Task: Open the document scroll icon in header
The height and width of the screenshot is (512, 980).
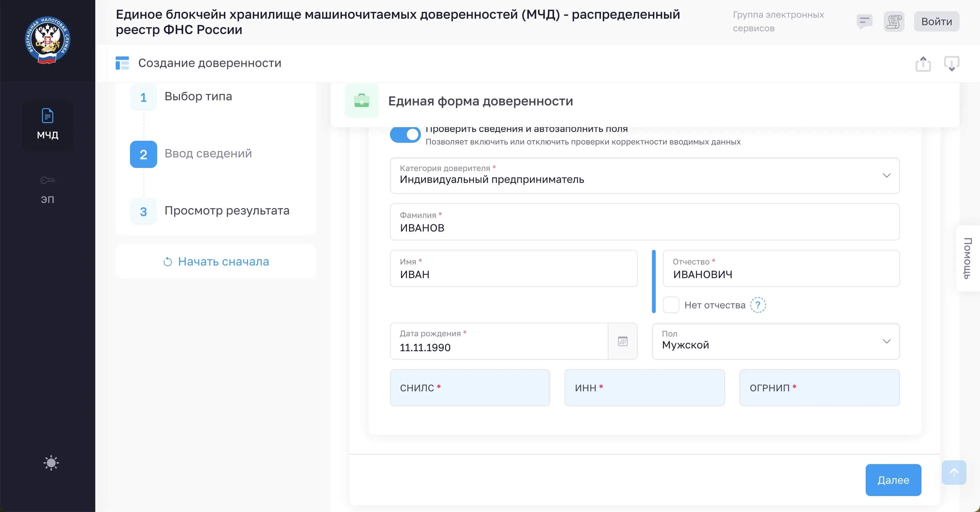Action: [x=894, y=21]
